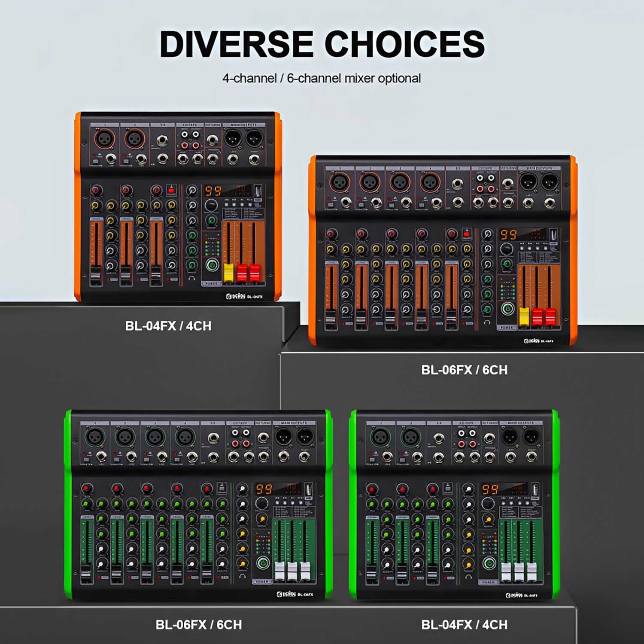
Task: Click right main output XLR on orange 6CH mixer
Action: tap(550, 182)
